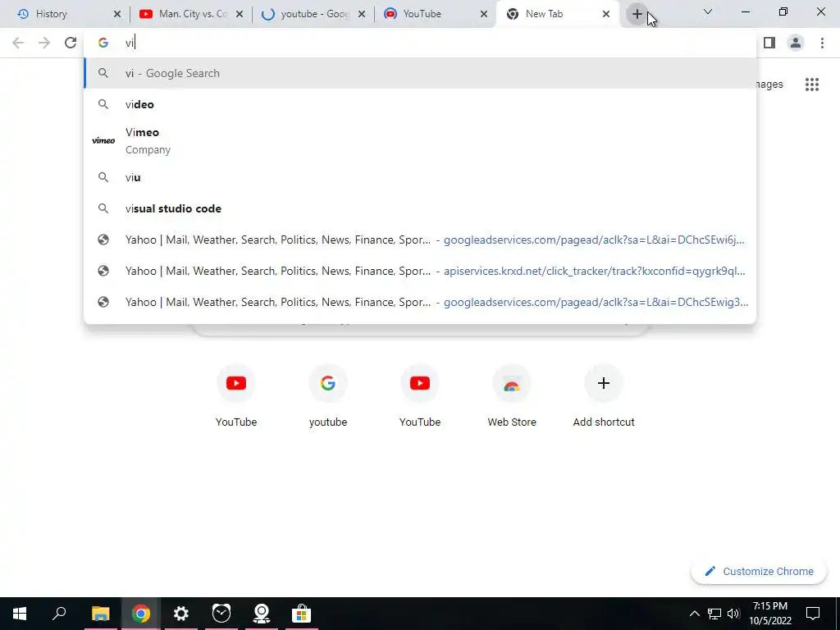The width and height of the screenshot is (840, 630).
Task: Choose the 'video' suggestion
Action: (420, 104)
